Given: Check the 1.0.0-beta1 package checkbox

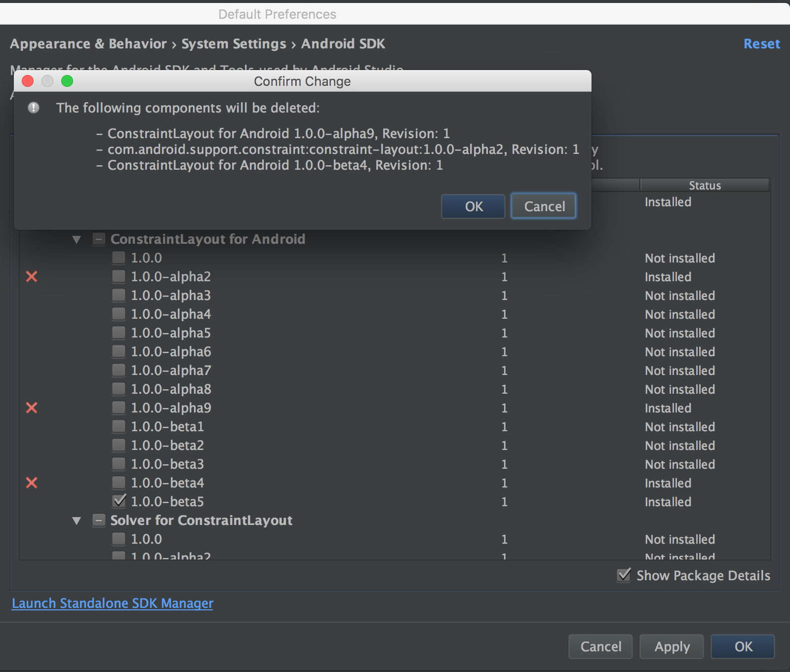Looking at the screenshot, I should (x=118, y=427).
